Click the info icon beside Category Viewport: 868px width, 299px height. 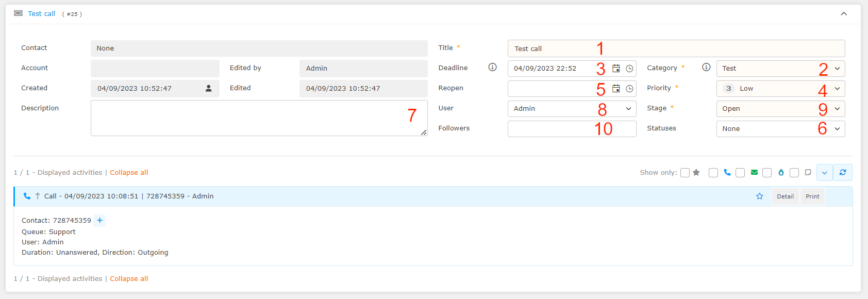point(706,68)
